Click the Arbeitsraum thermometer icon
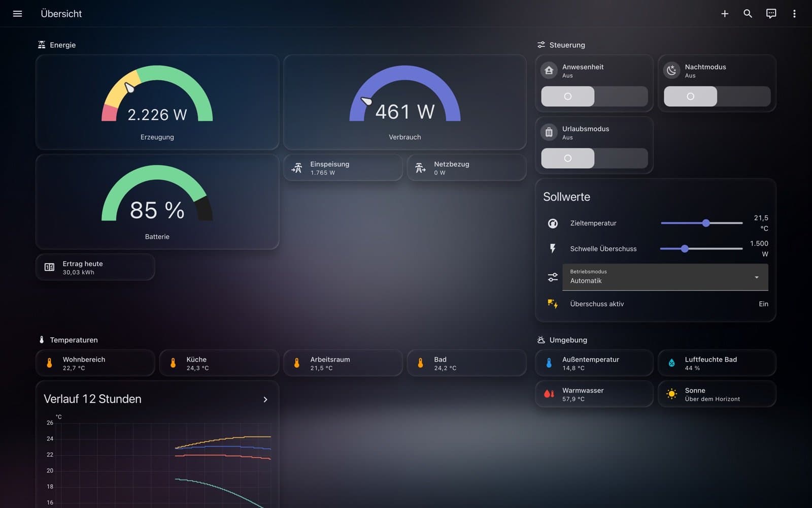The height and width of the screenshot is (508, 812). coord(297,363)
